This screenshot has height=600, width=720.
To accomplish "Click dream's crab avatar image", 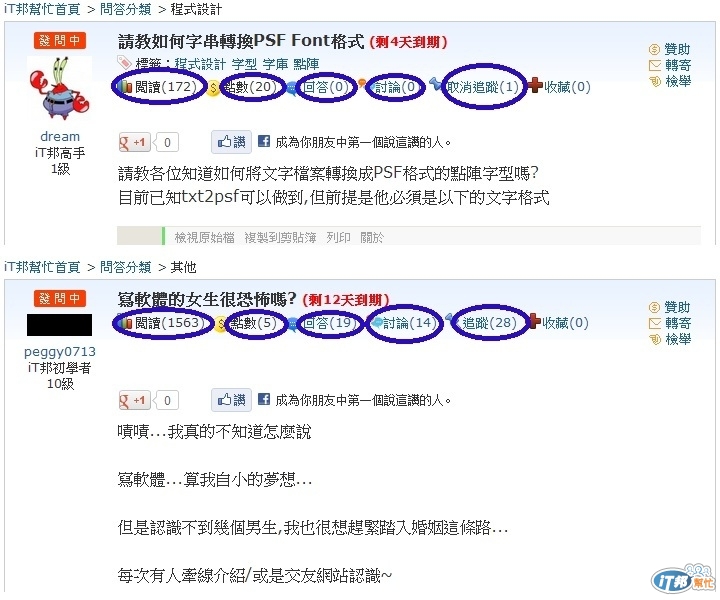I will (60, 89).
